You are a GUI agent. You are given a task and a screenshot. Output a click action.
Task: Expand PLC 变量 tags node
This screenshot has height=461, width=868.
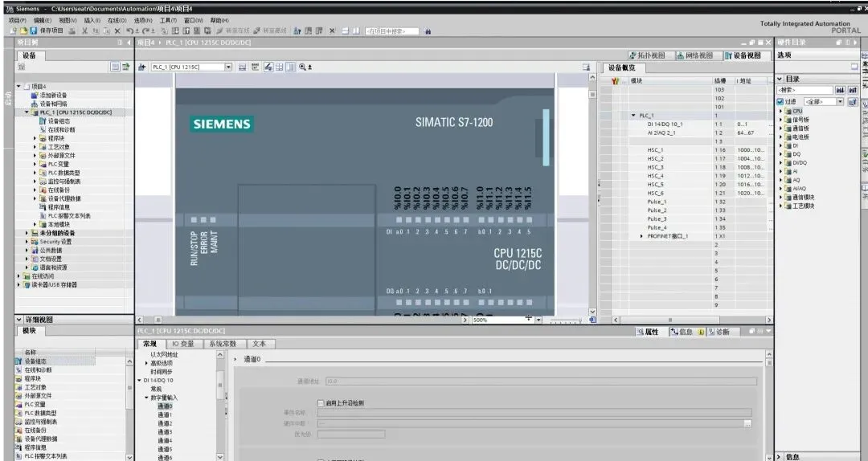(x=35, y=165)
